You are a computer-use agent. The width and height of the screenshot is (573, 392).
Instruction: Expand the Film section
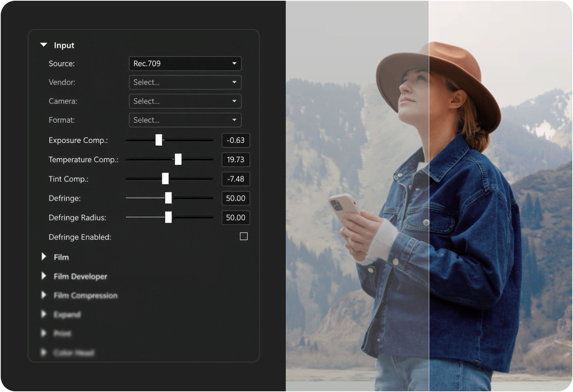44,257
